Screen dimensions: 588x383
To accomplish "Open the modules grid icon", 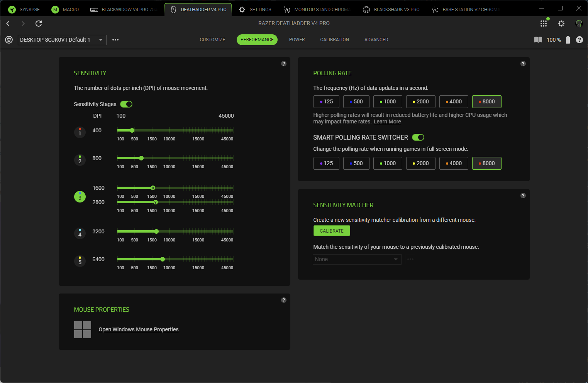I will click(544, 24).
